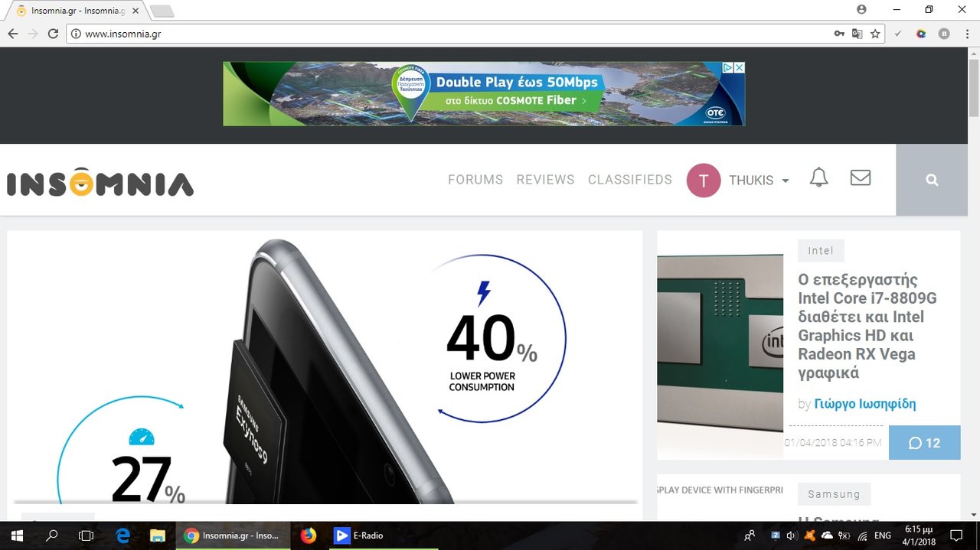The height and width of the screenshot is (550, 980).
Task: Open the FORUMS section
Action: [x=475, y=180]
